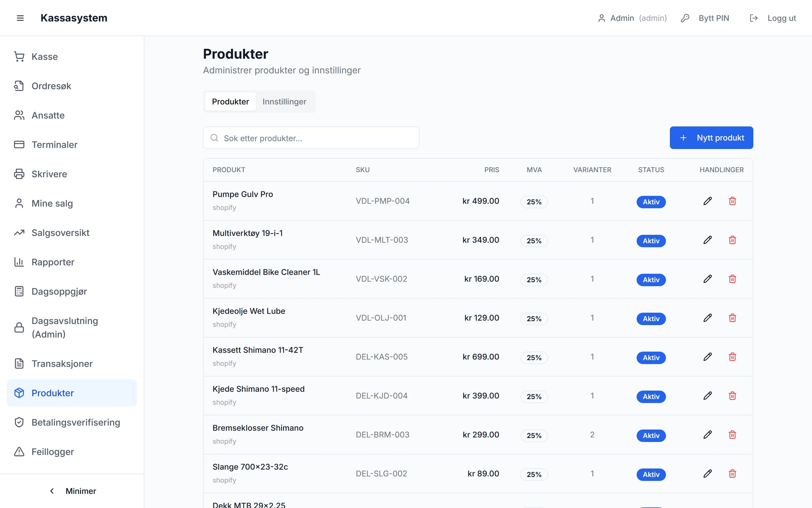
Task: Delete Kjedeolje Wet Lube with trash icon
Action: pyautogui.click(x=732, y=318)
